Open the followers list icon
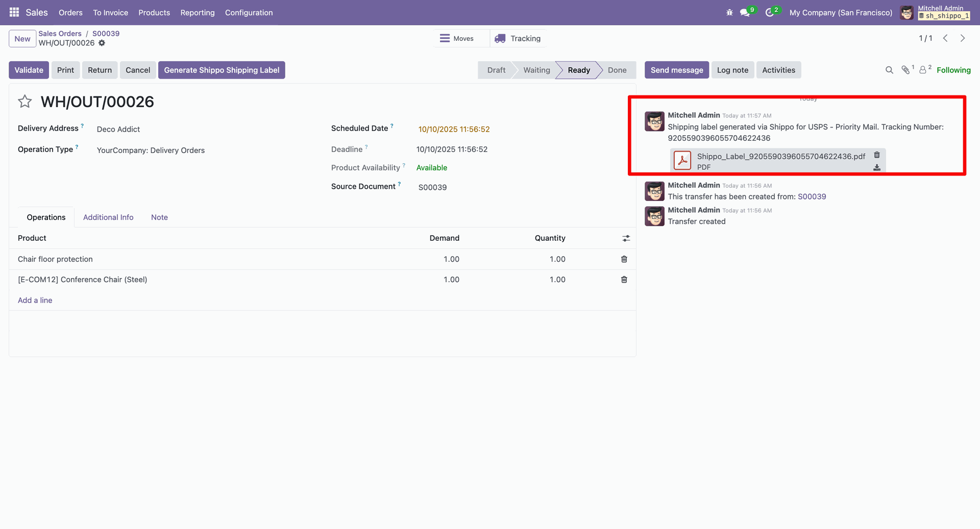The width and height of the screenshot is (980, 529). coord(923,70)
